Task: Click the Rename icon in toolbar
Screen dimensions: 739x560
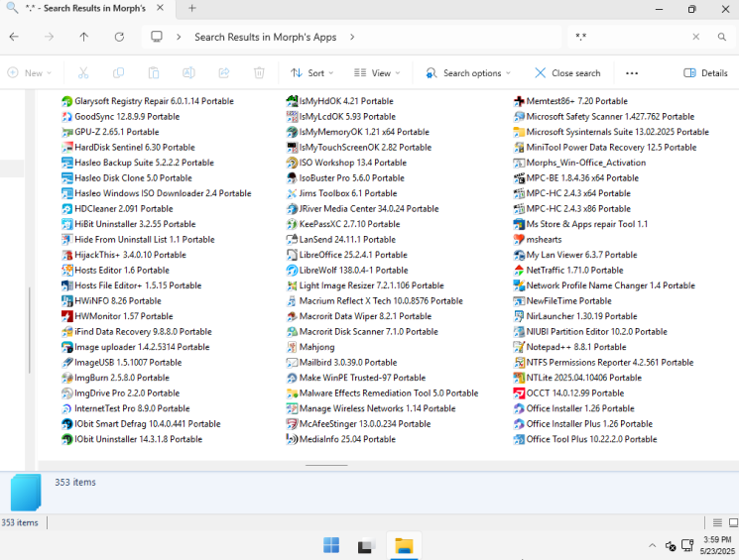Action: (188, 73)
